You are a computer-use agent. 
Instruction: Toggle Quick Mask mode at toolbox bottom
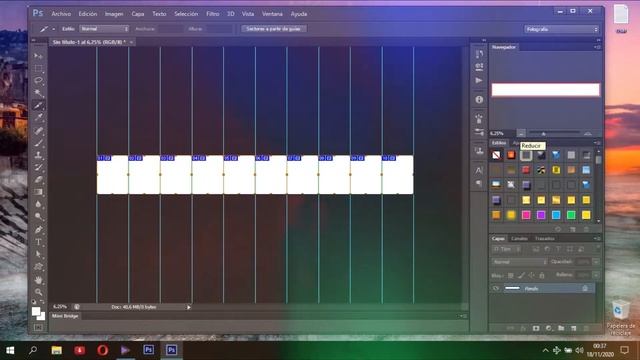(x=38, y=327)
